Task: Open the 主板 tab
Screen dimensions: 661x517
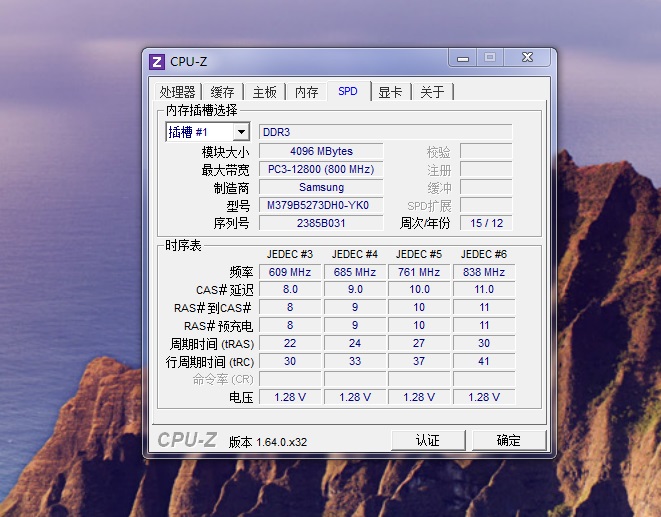Action: coord(265,92)
